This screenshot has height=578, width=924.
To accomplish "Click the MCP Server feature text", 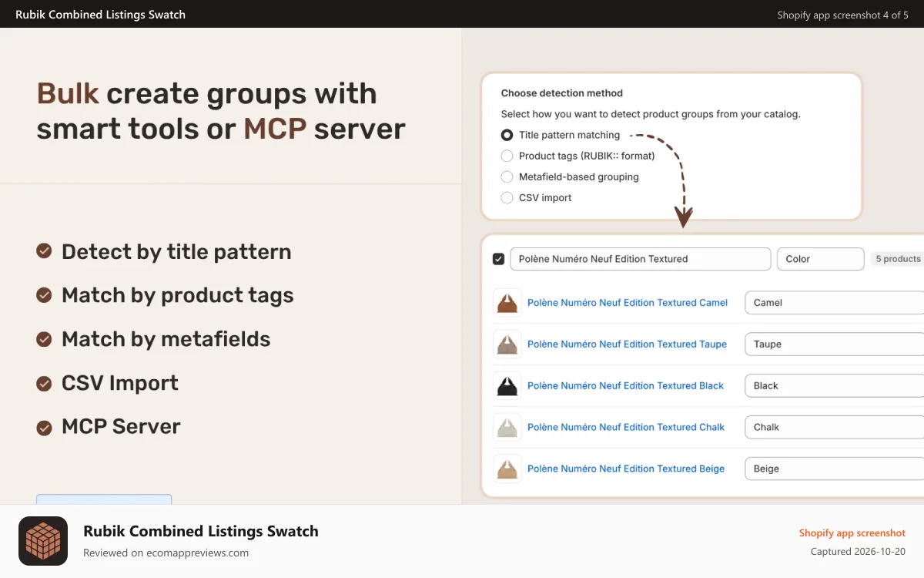I will coord(121,426).
